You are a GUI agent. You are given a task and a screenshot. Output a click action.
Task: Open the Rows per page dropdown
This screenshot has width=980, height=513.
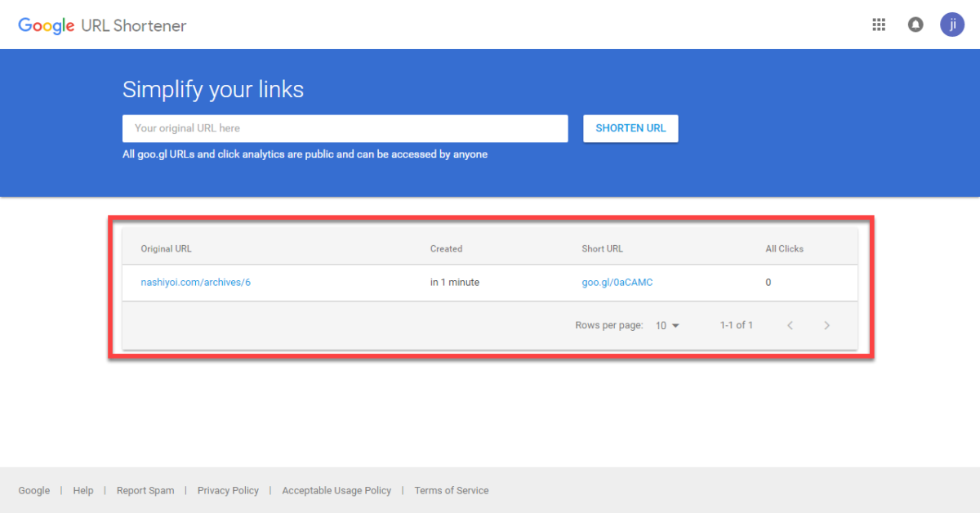667,325
